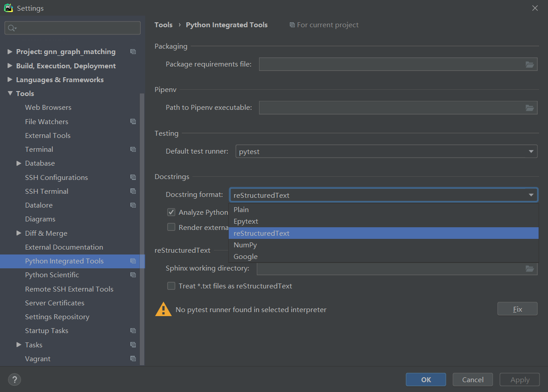Toggle the Analyze Python code checkbox
This screenshot has width=548, height=392.
[171, 212]
